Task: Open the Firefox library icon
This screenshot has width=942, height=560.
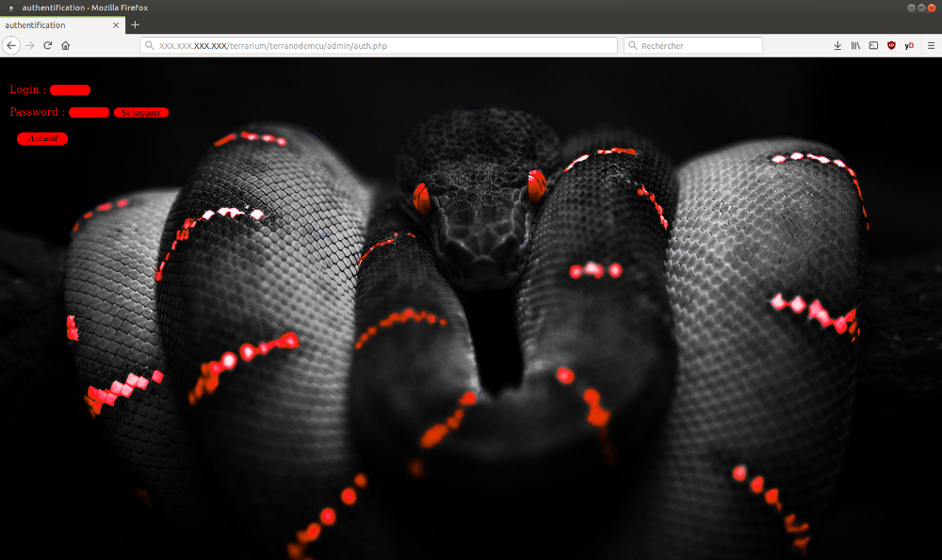Action: point(855,45)
